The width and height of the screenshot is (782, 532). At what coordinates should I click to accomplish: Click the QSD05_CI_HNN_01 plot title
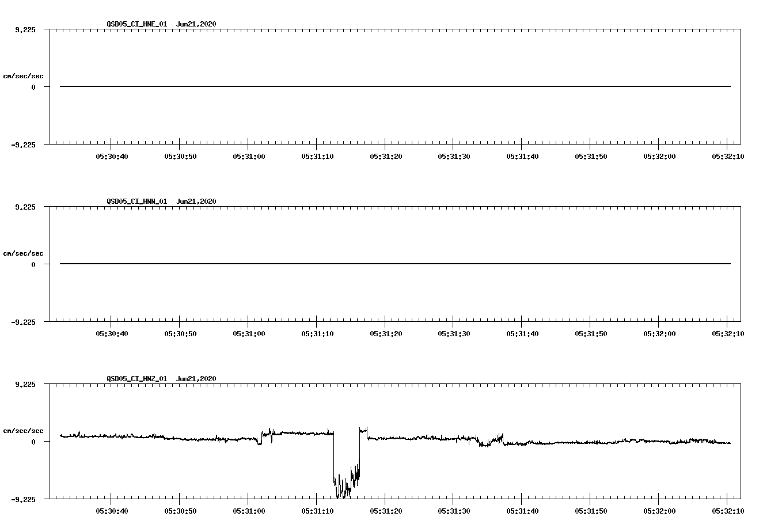pos(161,202)
